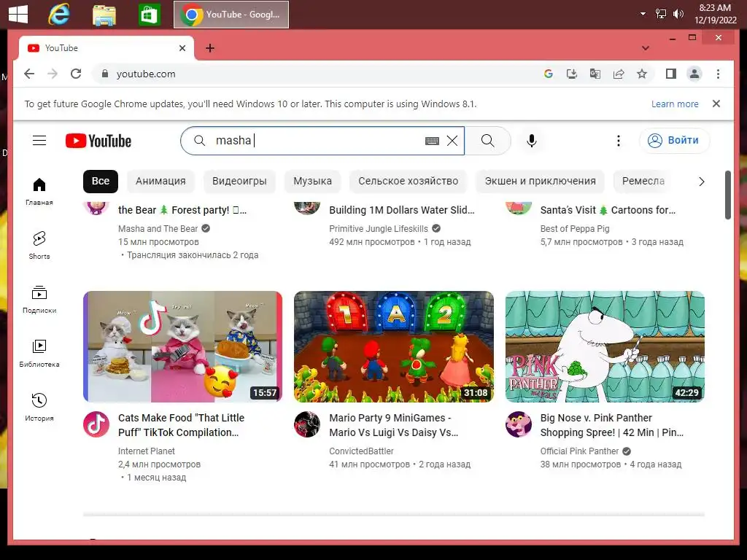
Task: Open Masha and The Bear channel link
Action: 158,228
